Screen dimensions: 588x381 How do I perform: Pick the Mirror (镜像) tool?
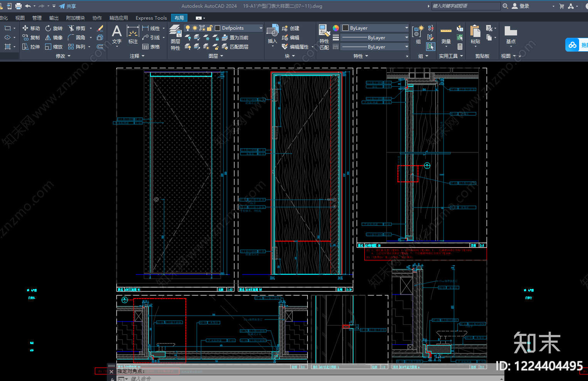click(54, 37)
